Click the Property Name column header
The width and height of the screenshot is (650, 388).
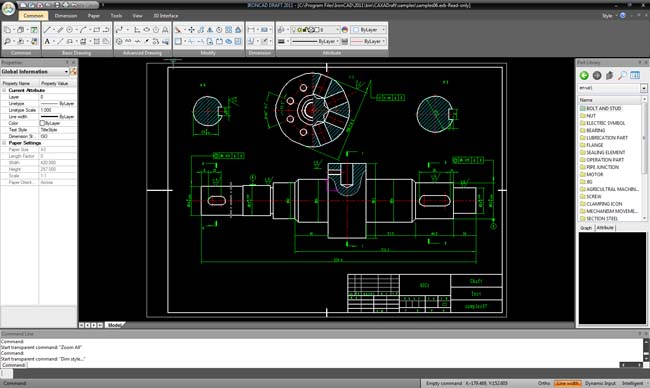pos(19,83)
